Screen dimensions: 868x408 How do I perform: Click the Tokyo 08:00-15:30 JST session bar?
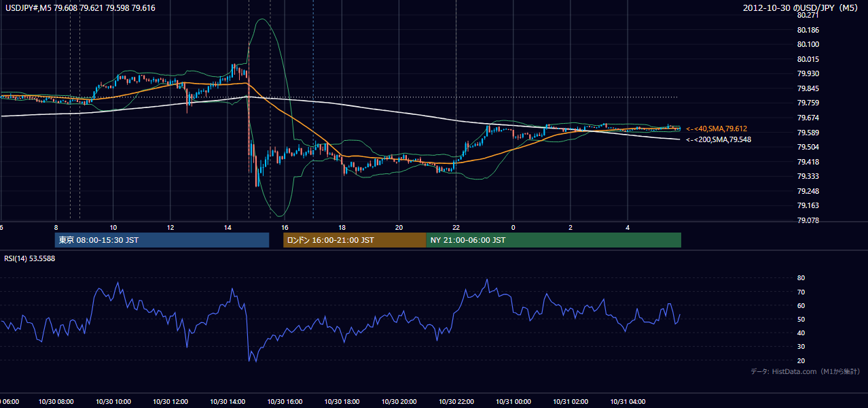(162, 240)
